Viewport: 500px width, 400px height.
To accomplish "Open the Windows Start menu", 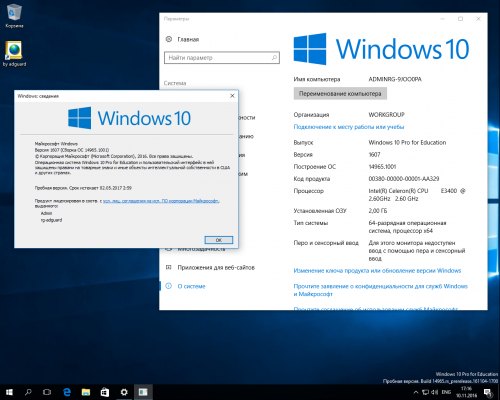I will coord(9,392).
